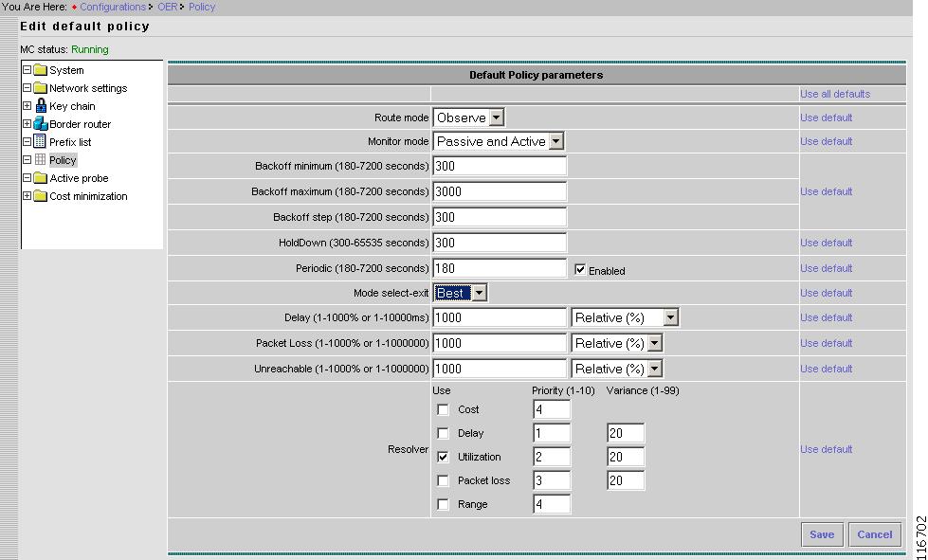928x560 pixels.
Task: Click the Delay priority field
Action: tap(552, 433)
